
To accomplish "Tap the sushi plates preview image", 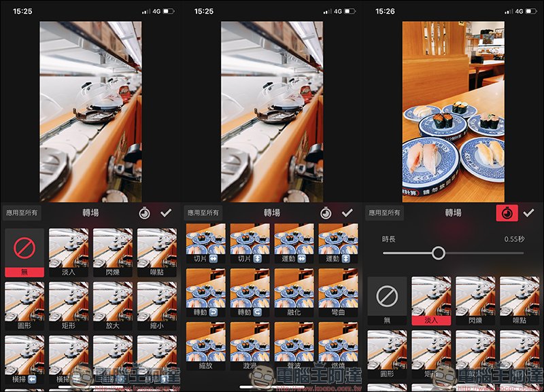I will (454, 111).
